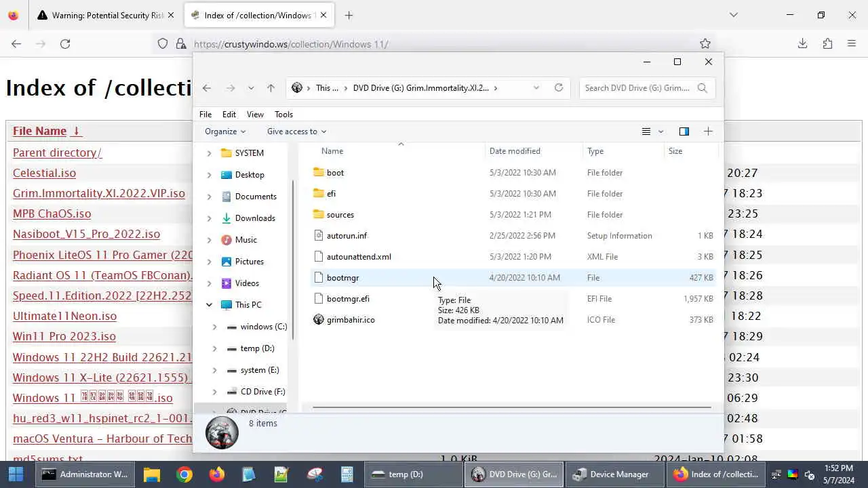Expand the SYSTEM tree node
Screen dimensions: 868x488
tap(209, 153)
